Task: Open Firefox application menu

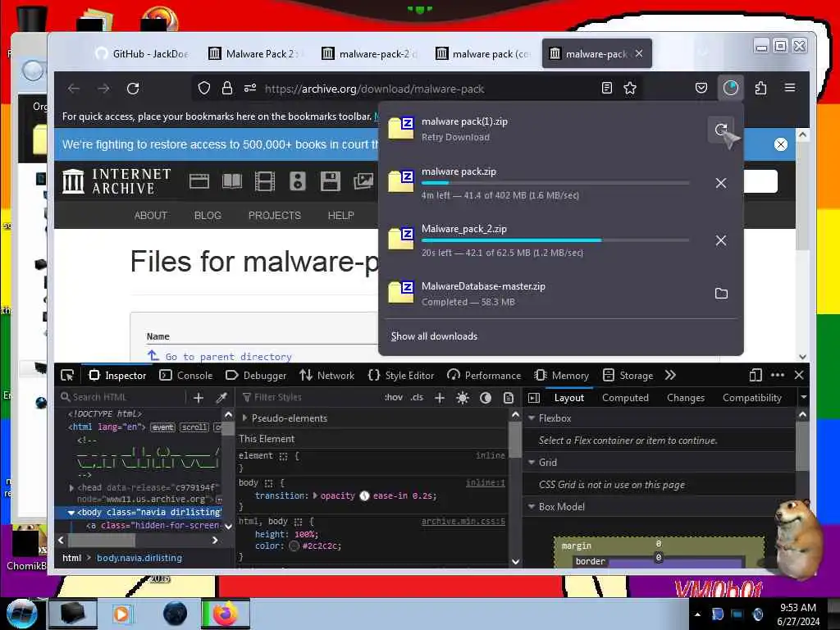Action: coord(790,88)
